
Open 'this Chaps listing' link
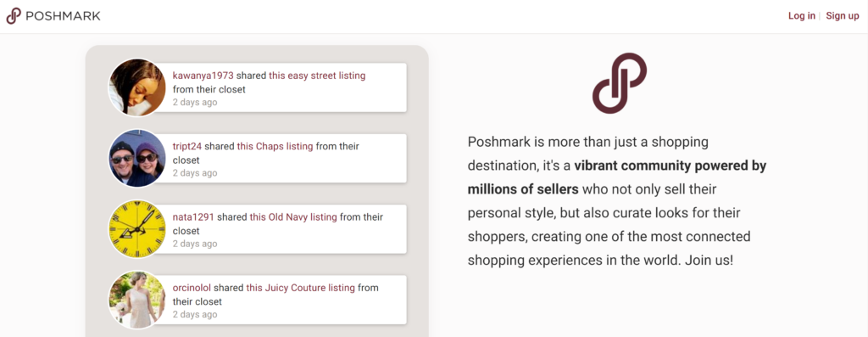click(275, 146)
